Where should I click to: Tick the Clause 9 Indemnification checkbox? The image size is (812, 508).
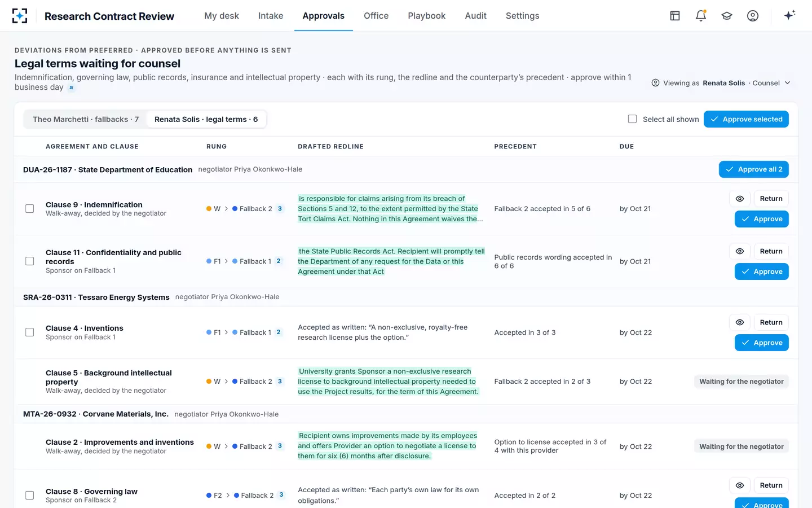tap(30, 209)
